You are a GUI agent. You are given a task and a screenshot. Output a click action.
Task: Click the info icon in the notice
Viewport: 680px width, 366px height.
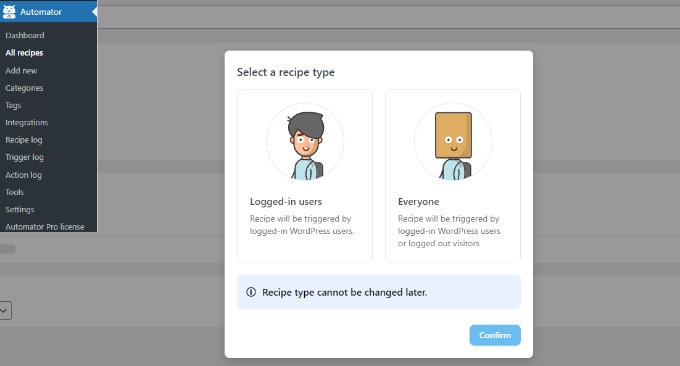251,292
